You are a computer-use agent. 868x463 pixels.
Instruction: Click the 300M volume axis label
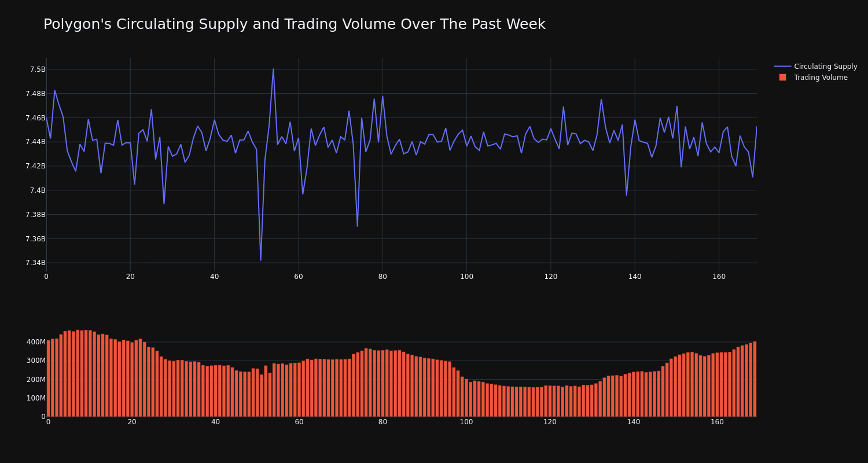tap(35, 361)
